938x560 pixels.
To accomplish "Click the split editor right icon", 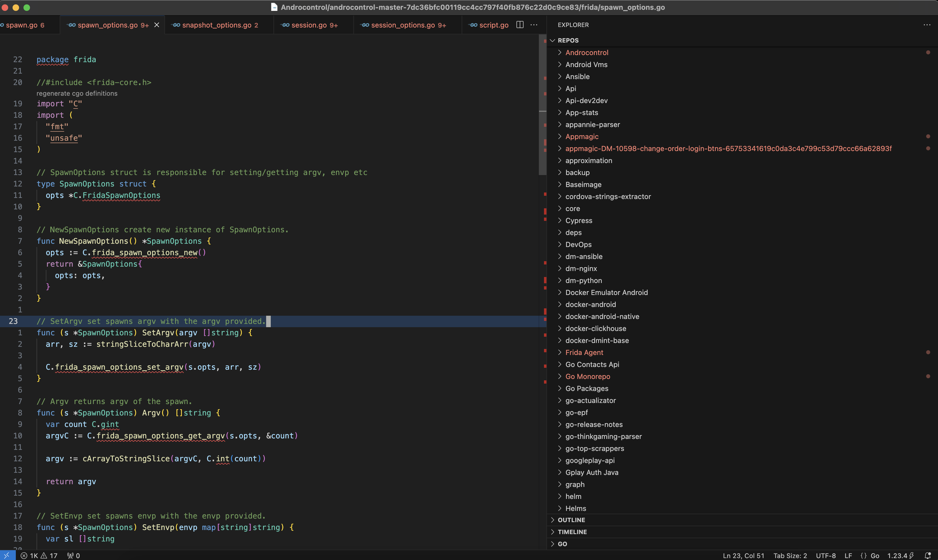I will (519, 25).
